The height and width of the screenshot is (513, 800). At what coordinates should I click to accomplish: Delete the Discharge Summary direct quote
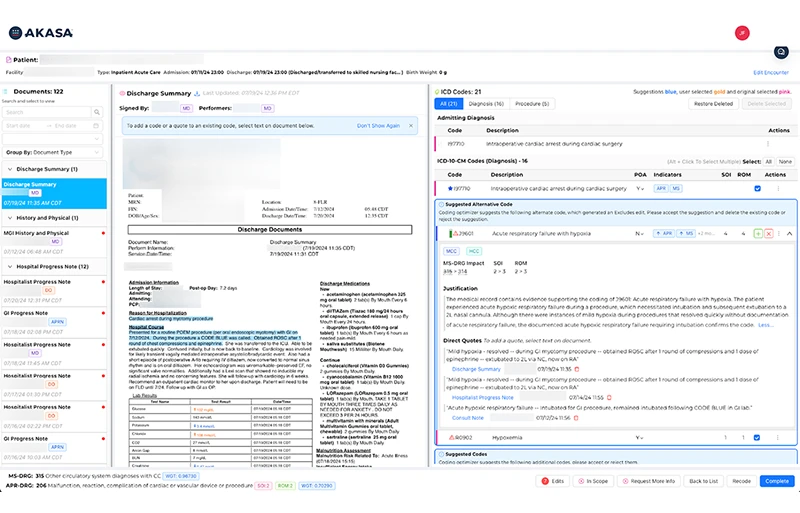577,369
